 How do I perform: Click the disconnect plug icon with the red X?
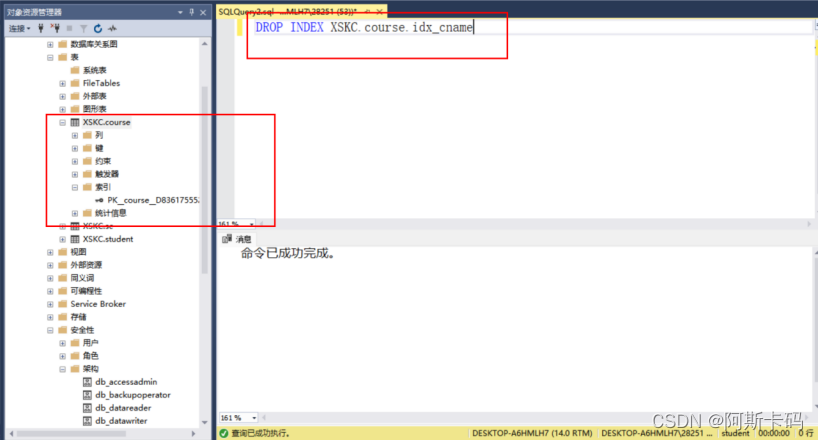pyautogui.click(x=55, y=28)
